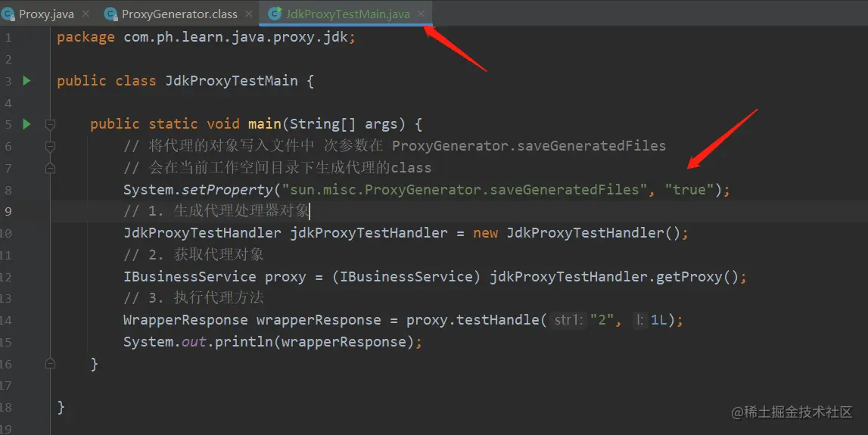Click the println method call
This screenshot has height=435, width=868.
[244, 342]
